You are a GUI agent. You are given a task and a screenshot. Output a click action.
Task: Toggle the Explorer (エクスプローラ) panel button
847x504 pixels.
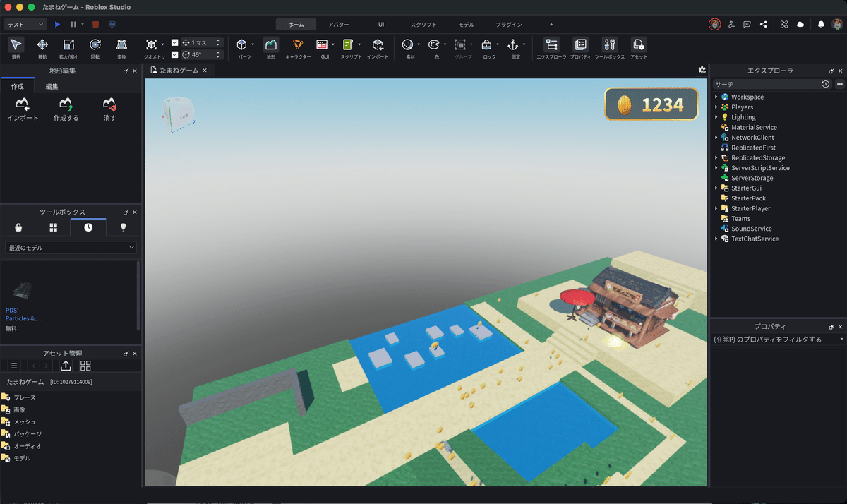(551, 47)
